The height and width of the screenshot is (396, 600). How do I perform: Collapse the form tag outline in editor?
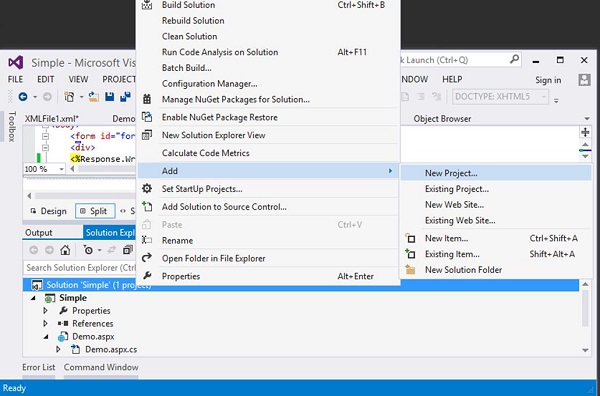coord(46,136)
